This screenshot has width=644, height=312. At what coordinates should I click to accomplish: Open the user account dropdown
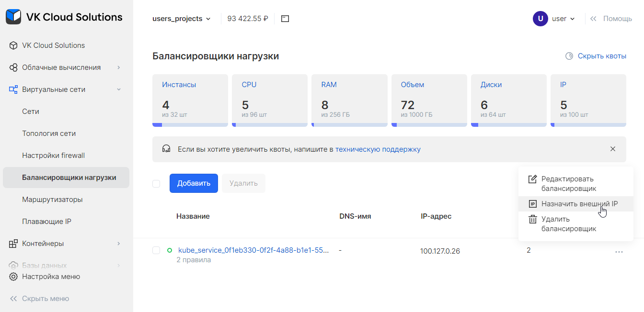[x=563, y=19]
